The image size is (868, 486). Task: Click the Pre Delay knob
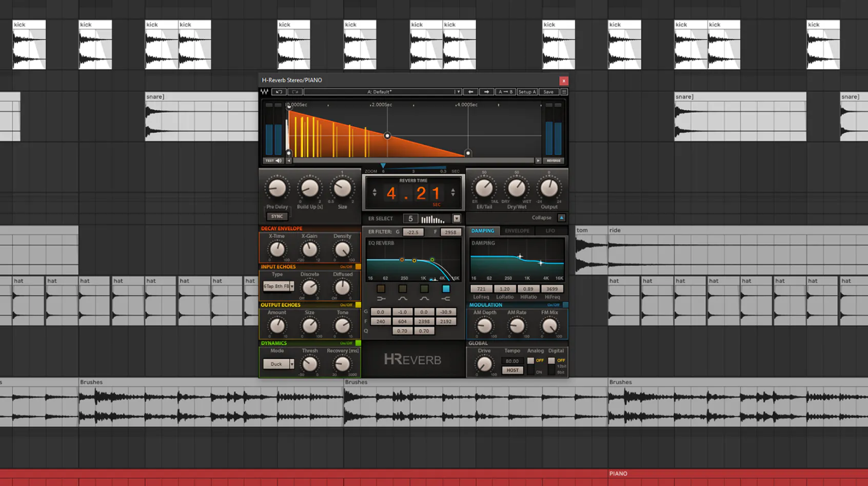click(277, 189)
